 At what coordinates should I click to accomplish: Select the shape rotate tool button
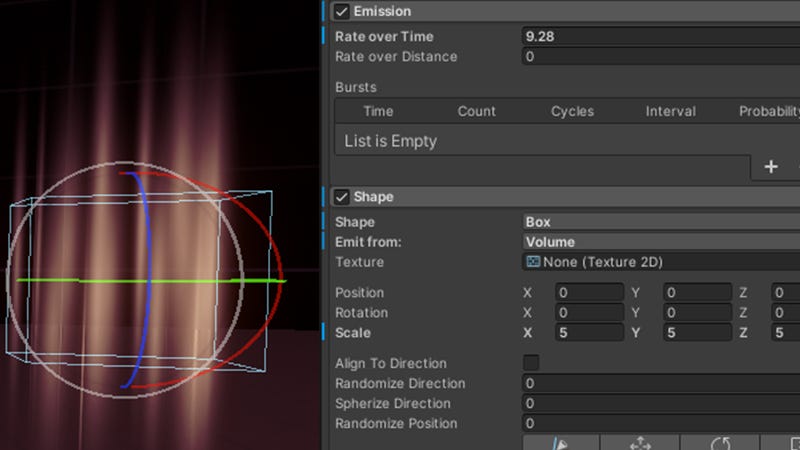click(x=719, y=443)
